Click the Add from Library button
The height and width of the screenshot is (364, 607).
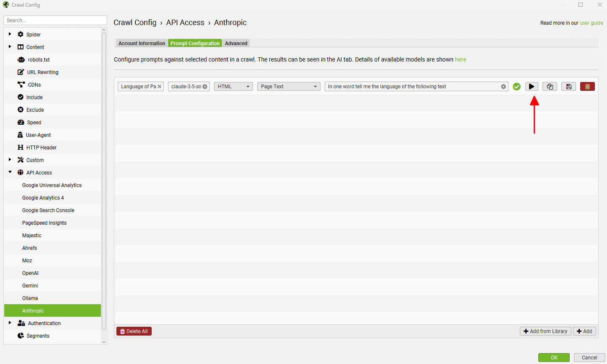point(545,331)
